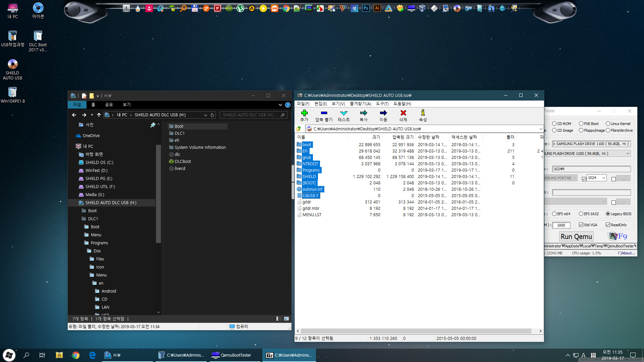Open the 편집(E) menu in 7-Zip

click(320, 104)
